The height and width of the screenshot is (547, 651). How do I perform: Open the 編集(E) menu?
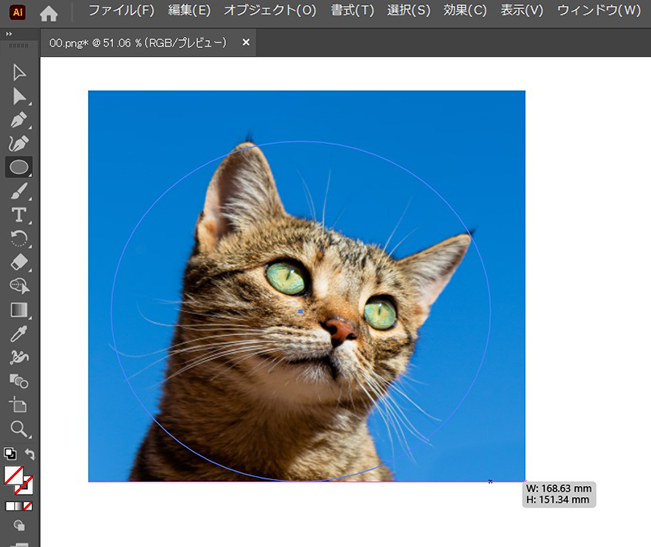pos(189,10)
